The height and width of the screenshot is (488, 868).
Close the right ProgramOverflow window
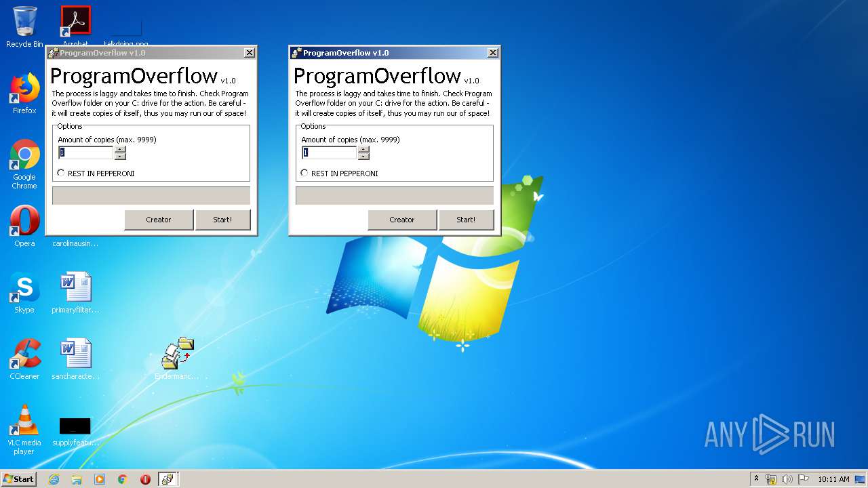coord(493,53)
